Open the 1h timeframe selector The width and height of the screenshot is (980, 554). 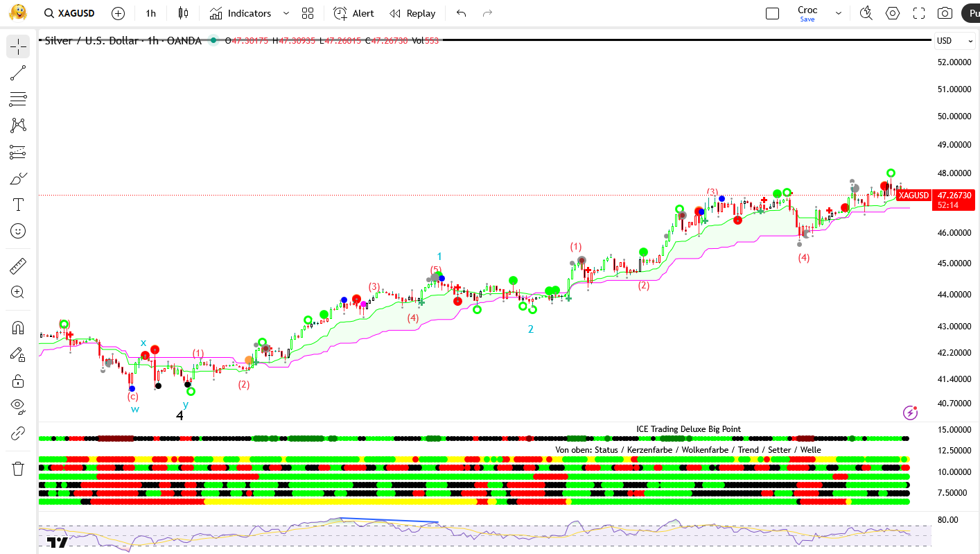[x=150, y=13]
